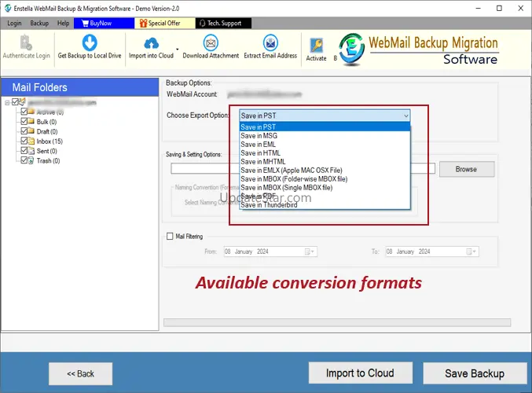532x393 pixels.
Task: Choose Save in PST from list
Action: 325,127
